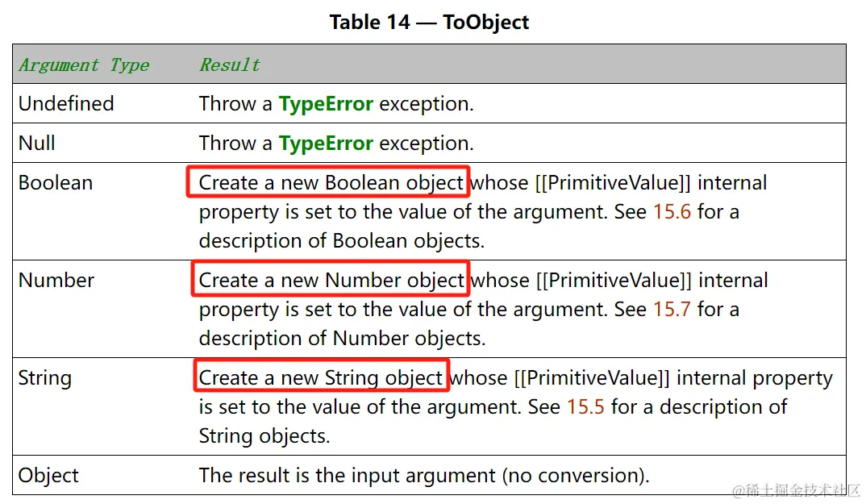
Task: Click the Argument Type column header
Action: coord(84,65)
